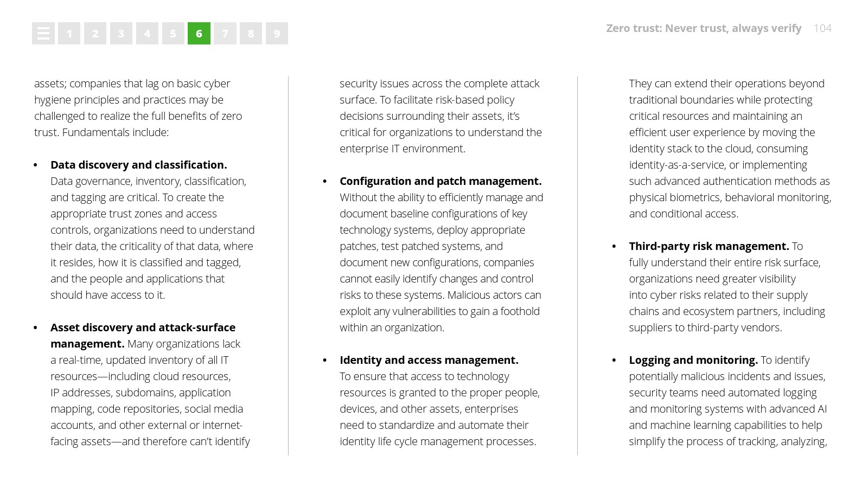Click paragraph starting 'They can extend their operations'
Viewport: 868px width, 488px height.
tap(730, 149)
